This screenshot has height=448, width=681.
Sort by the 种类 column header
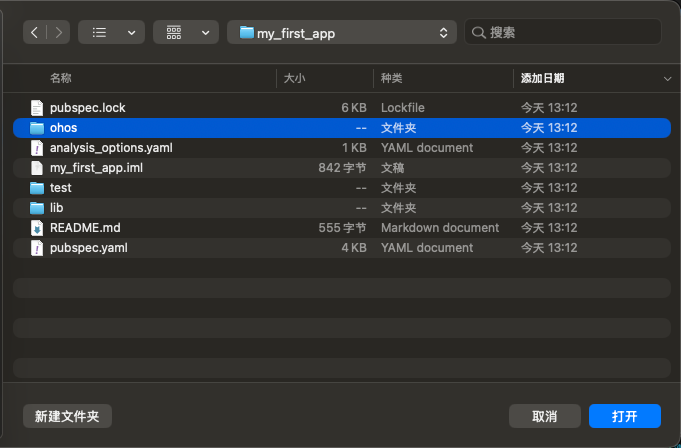391,79
